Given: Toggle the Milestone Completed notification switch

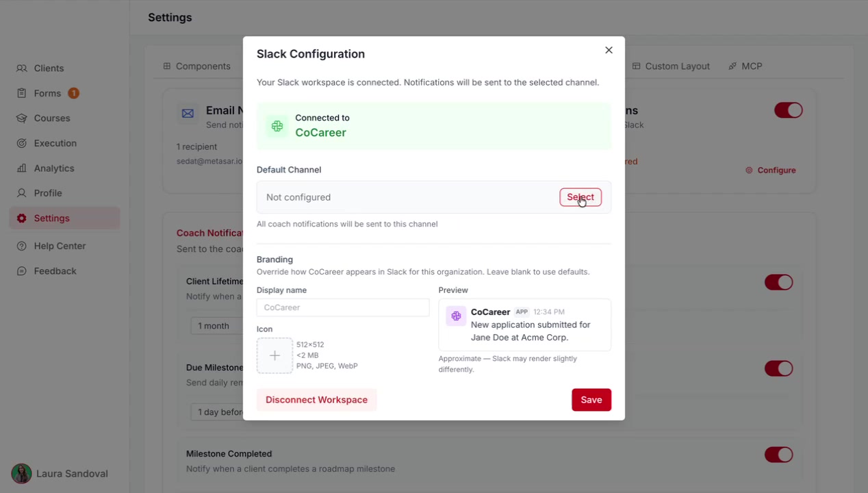Looking at the screenshot, I should pyautogui.click(x=778, y=455).
